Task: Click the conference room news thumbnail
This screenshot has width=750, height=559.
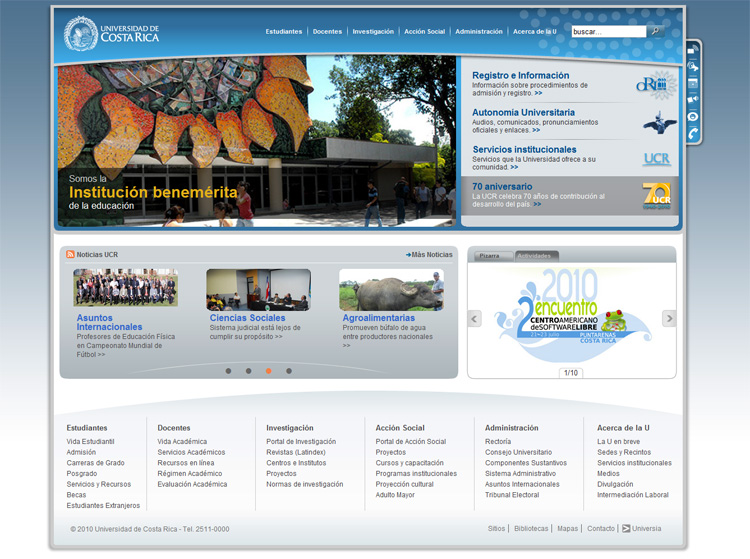Action: [x=258, y=289]
